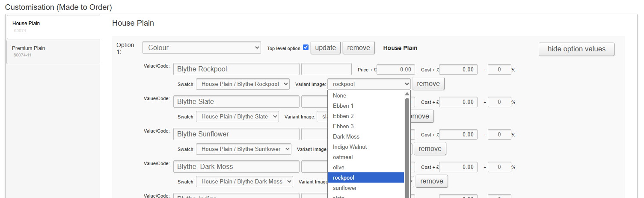Open the Option 1 Colour dropdown
Viewport: 644px width, 198px height.
click(x=202, y=48)
